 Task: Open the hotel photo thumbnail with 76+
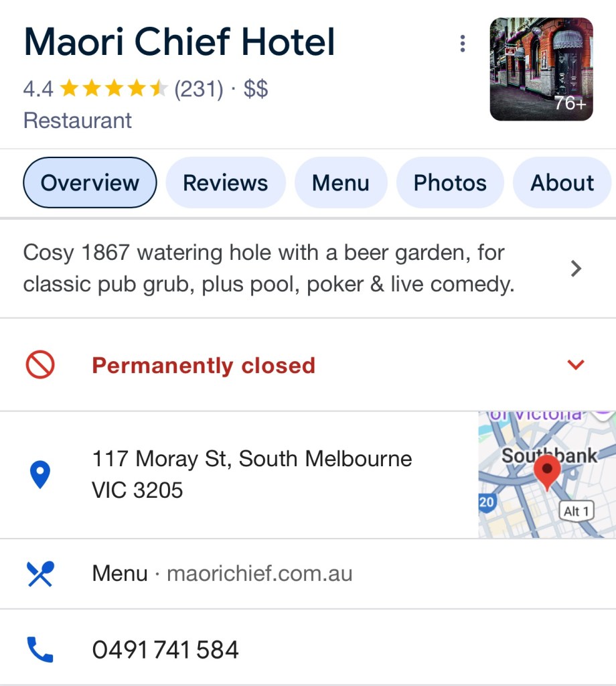(541, 70)
